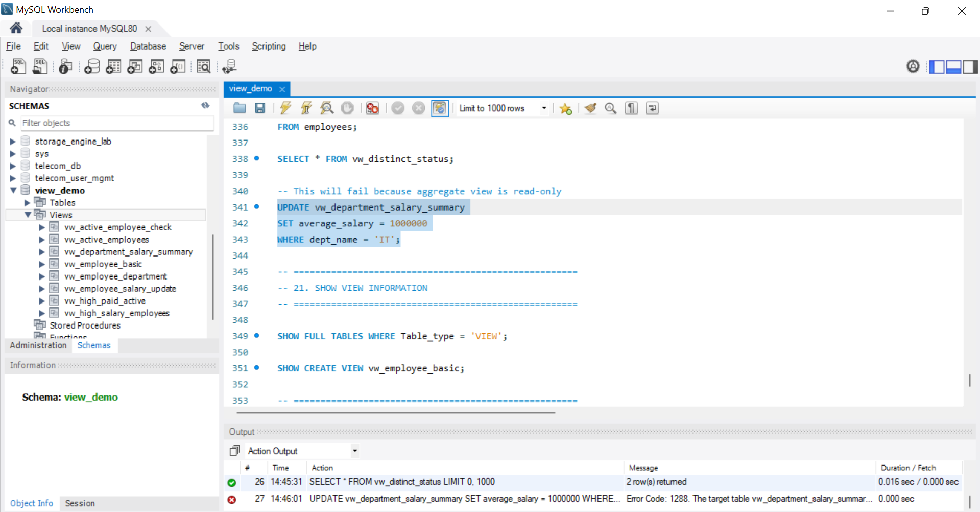Screen dimensions: 980x512
Task: Expand the Tables node
Action: tap(27, 203)
